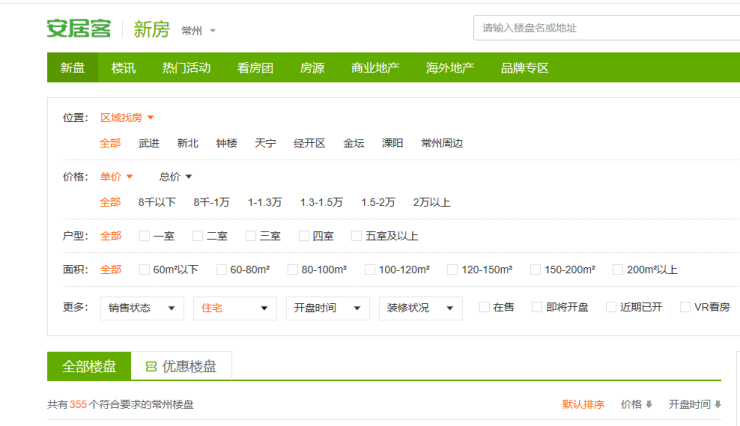Toggle the 在售 checkbox
This screenshot has height=426, width=740.
click(x=485, y=307)
